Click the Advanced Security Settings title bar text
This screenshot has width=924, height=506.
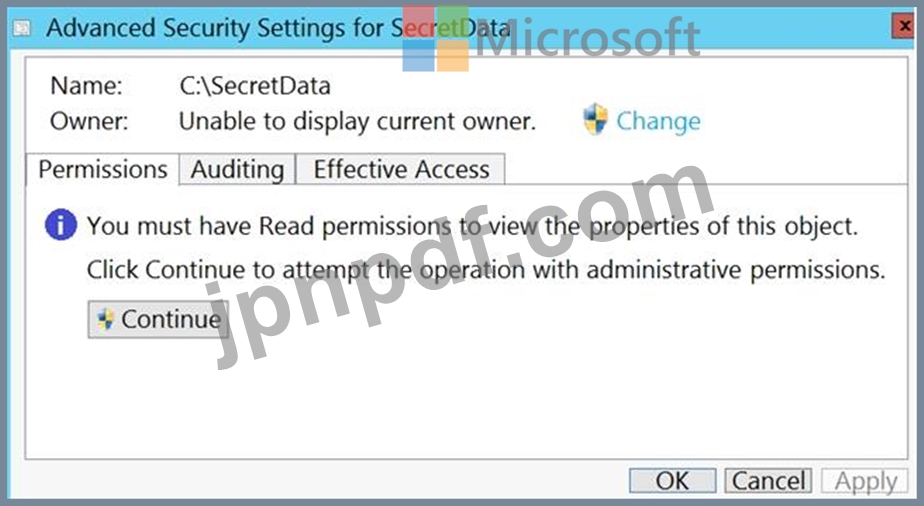278,28
